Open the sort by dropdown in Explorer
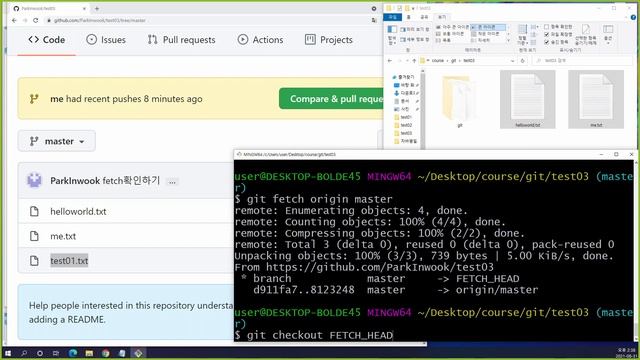This screenshot has height=360, width=640. click(x=522, y=35)
